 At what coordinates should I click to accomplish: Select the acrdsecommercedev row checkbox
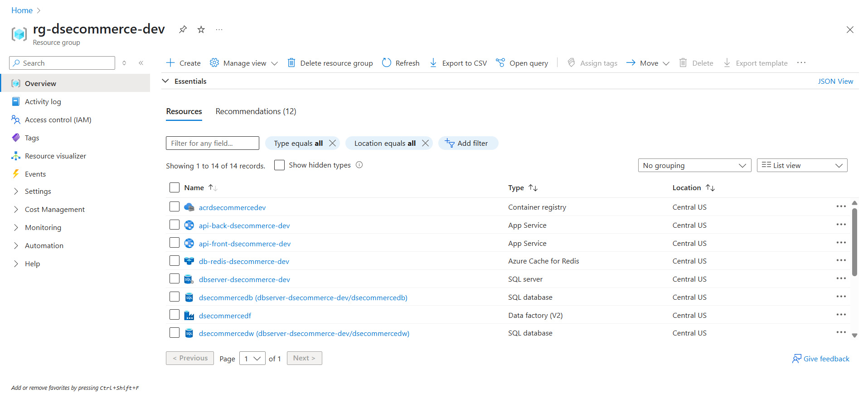pos(175,206)
